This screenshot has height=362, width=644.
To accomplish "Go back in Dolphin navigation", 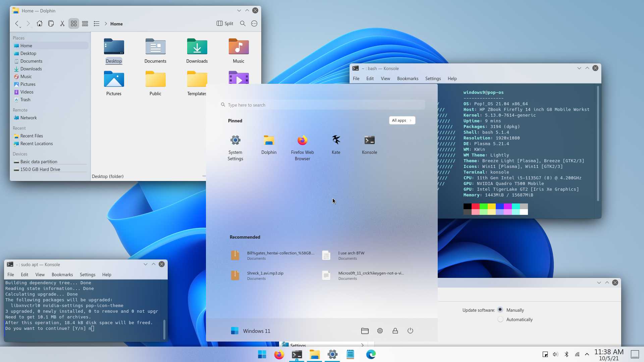I will pos(17,23).
